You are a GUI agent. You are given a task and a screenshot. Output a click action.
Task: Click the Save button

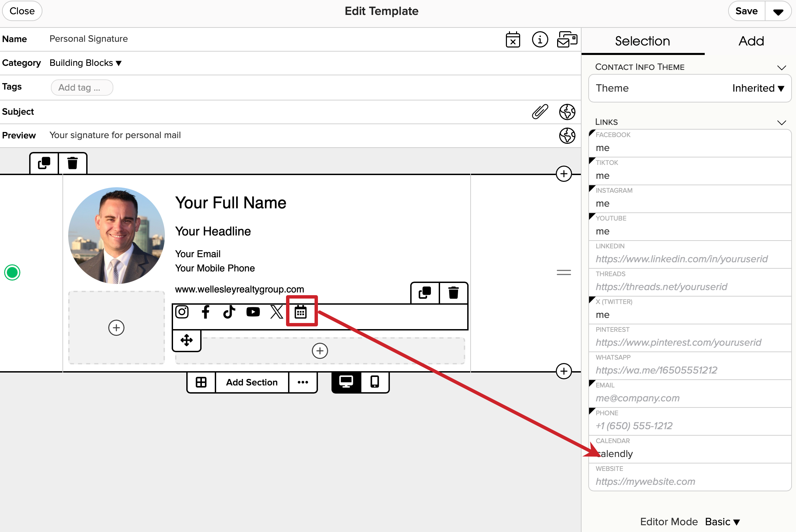pyautogui.click(x=746, y=11)
